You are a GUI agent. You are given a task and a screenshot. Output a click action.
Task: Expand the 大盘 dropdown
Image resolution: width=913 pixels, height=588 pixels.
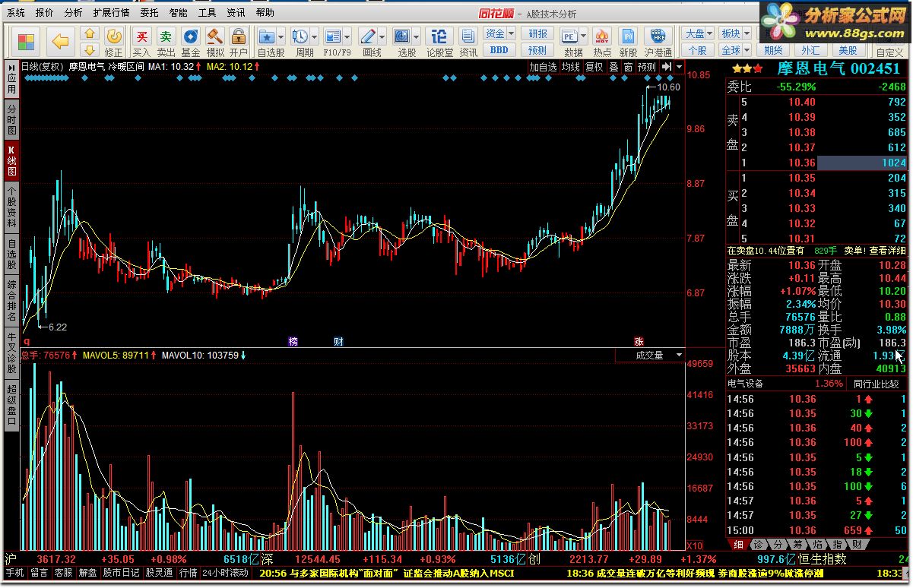pos(710,33)
